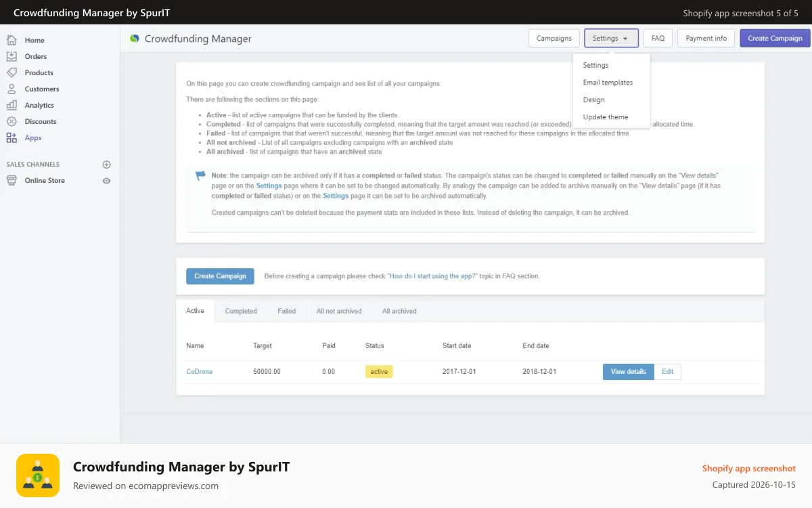
Task: Click the SALES CHANNELS heading
Action: coord(33,165)
